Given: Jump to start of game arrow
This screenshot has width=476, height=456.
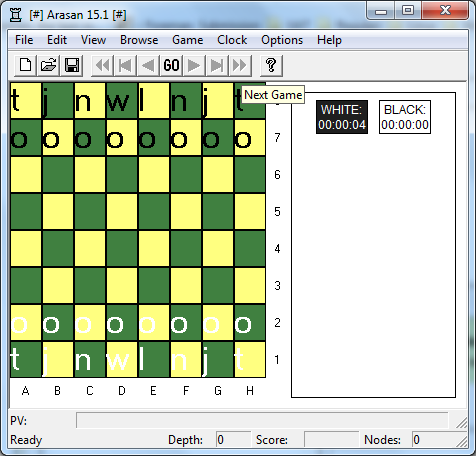Looking at the screenshot, I should [125, 65].
